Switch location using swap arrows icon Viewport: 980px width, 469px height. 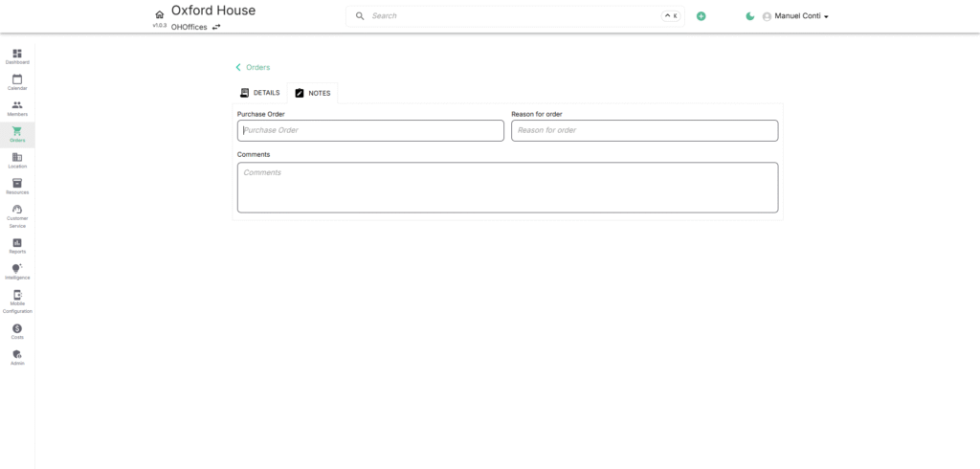click(x=216, y=27)
